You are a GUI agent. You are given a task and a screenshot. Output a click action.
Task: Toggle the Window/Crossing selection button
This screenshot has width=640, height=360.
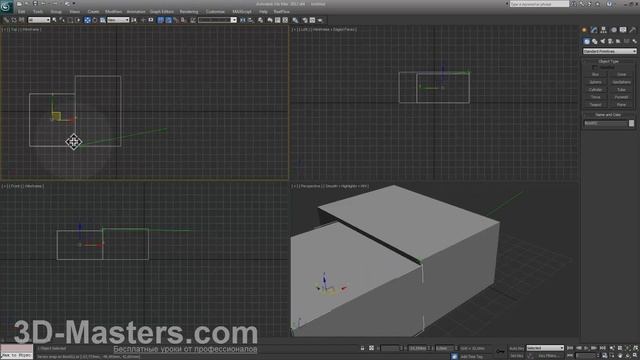[78, 20]
